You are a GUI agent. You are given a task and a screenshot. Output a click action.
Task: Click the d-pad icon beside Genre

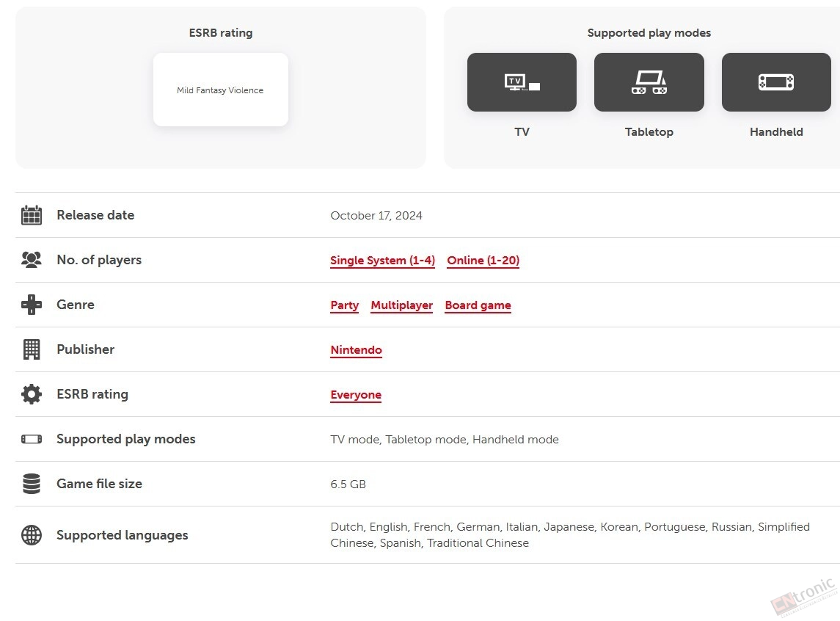[x=32, y=305]
